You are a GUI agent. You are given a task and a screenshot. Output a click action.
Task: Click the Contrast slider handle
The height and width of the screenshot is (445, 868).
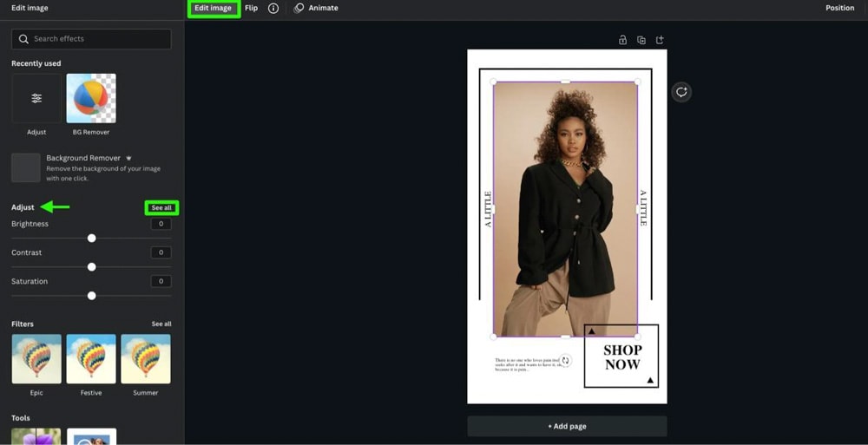click(x=91, y=266)
